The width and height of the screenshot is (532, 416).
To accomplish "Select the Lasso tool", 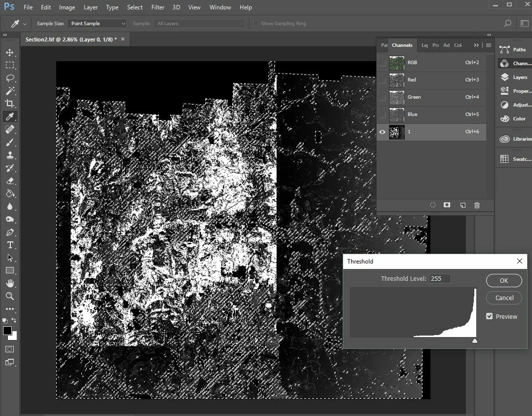I will [10, 78].
